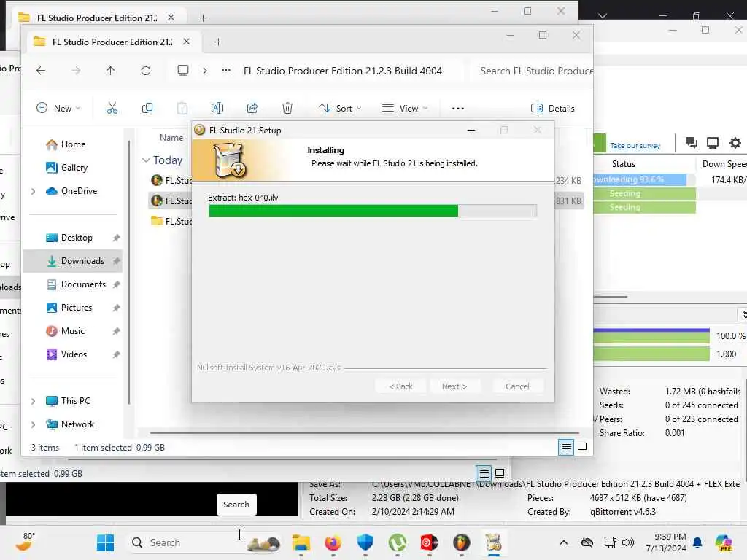Switch Explorer to details list view icon
The image size is (747, 560).
(566, 447)
